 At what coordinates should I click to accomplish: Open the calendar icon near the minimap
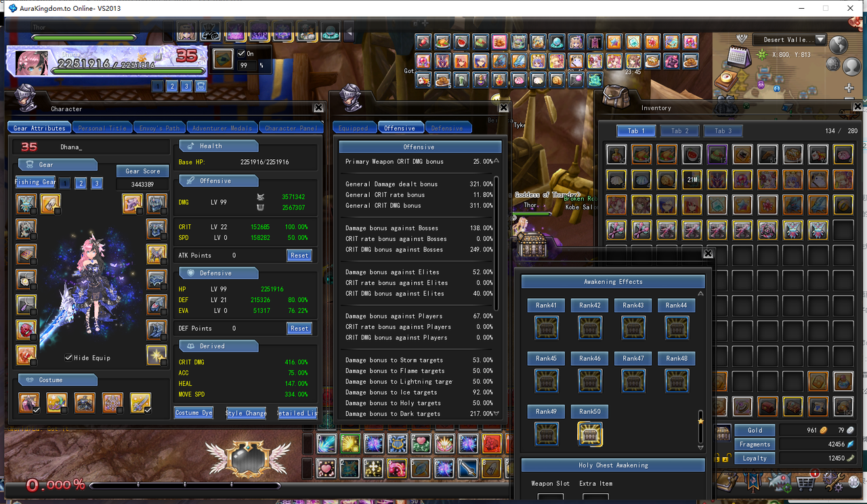pos(739,56)
